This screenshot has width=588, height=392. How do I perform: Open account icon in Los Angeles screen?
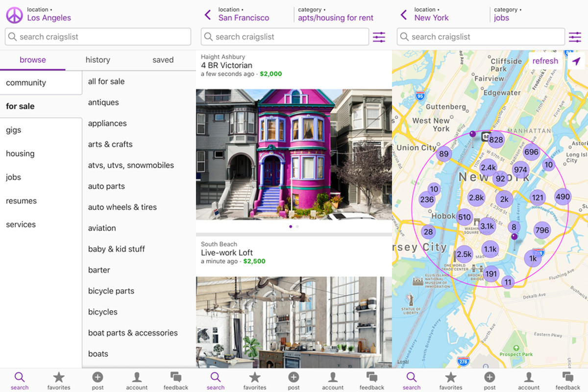click(x=137, y=380)
